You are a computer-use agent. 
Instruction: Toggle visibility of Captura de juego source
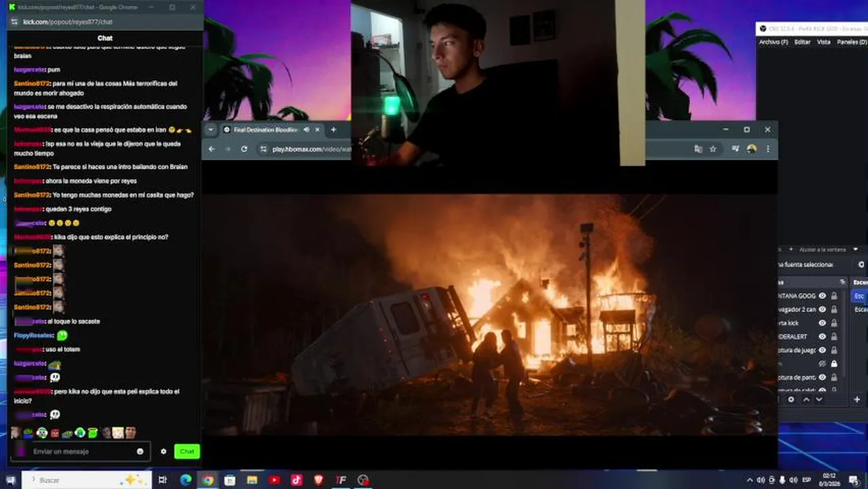822,350
